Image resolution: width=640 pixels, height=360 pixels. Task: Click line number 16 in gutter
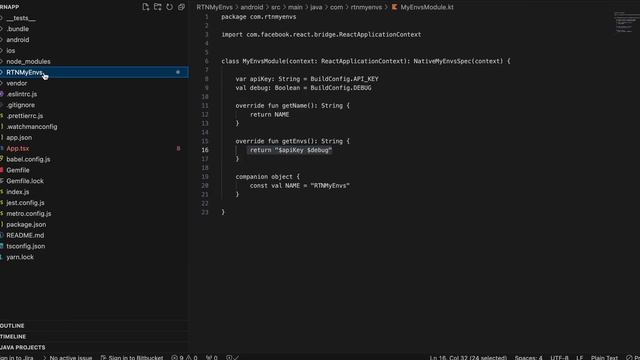(x=205, y=150)
